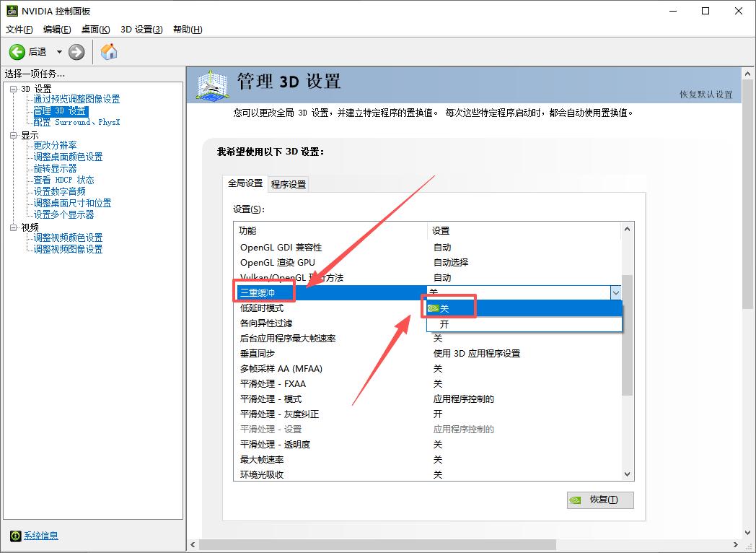Click the main panel scroll-up arrow

[747, 74]
